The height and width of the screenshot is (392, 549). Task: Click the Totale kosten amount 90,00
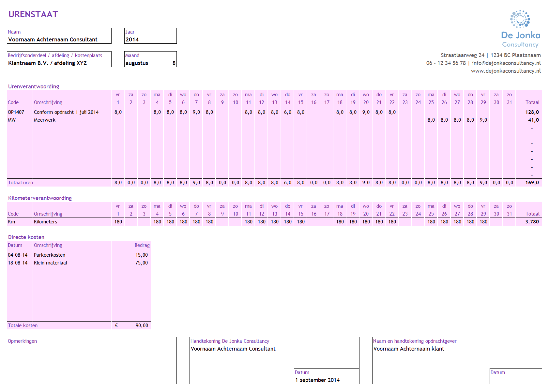141,325
